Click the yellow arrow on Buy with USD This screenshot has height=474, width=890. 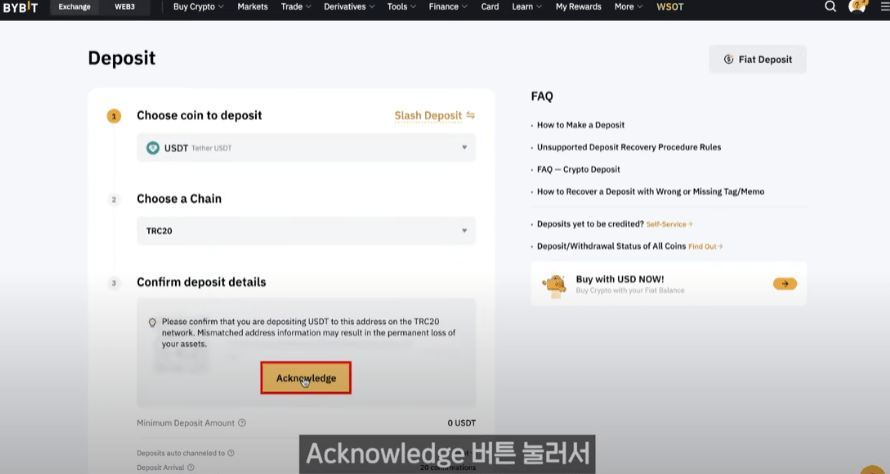coord(784,283)
